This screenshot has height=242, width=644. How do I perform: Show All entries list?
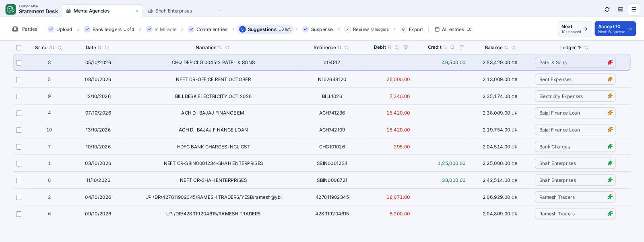(453, 29)
